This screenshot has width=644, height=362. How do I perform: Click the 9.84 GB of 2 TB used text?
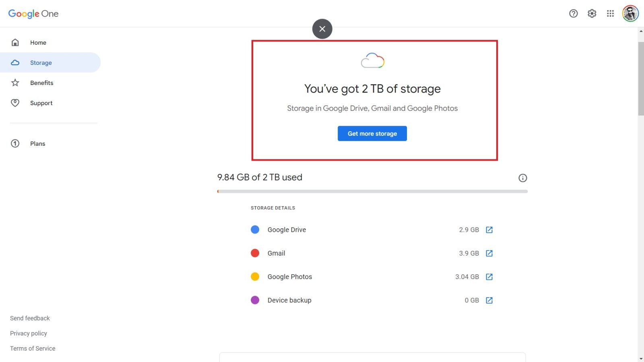pyautogui.click(x=260, y=177)
